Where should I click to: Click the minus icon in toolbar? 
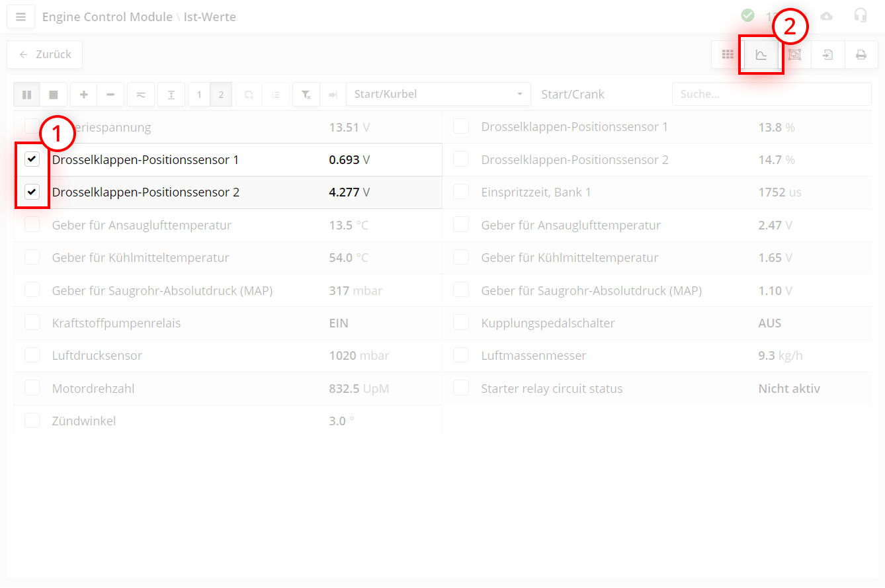pos(110,95)
